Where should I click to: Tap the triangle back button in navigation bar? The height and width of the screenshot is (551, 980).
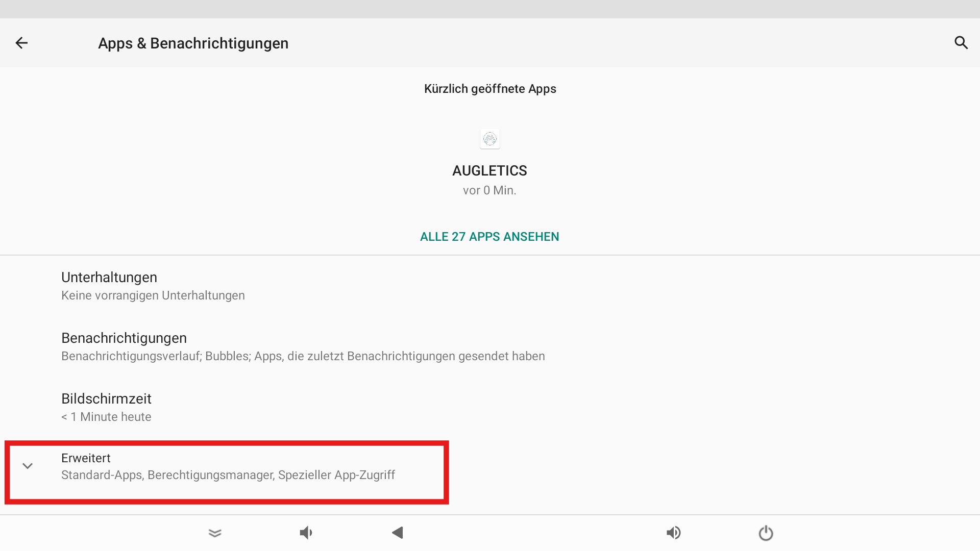point(398,533)
